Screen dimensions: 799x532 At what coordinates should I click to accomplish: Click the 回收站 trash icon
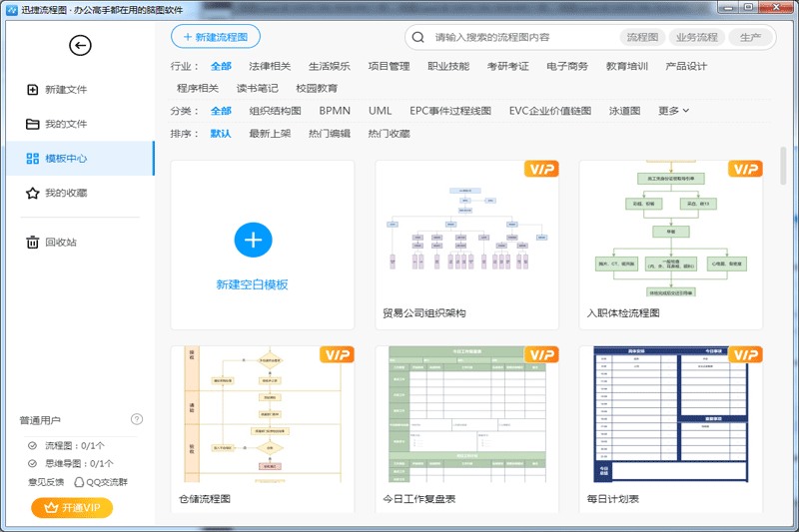(32, 242)
